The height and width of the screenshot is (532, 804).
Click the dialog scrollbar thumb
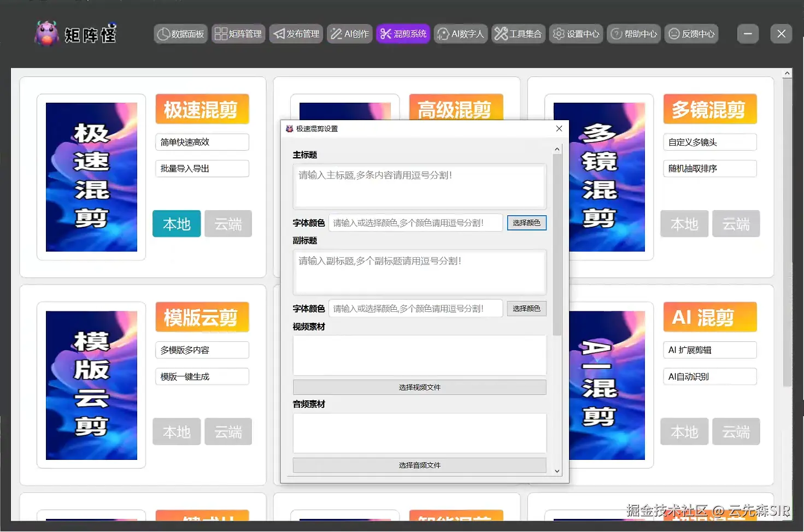[x=557, y=245]
